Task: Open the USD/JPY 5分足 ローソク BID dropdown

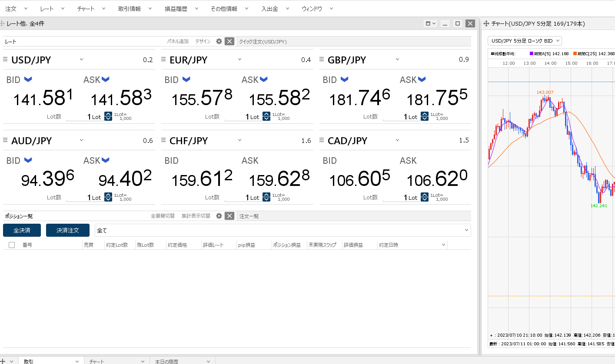Action: 525,41
